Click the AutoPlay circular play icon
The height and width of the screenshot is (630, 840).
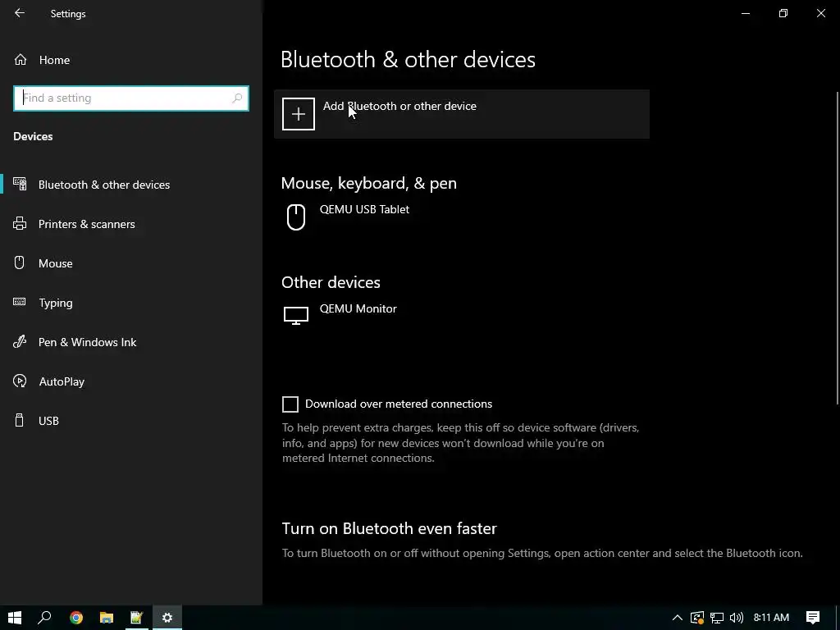coord(20,381)
